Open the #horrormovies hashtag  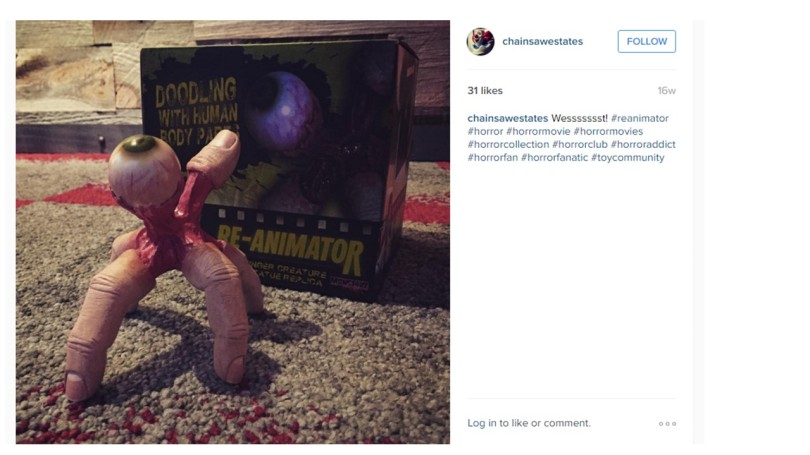(x=608, y=131)
